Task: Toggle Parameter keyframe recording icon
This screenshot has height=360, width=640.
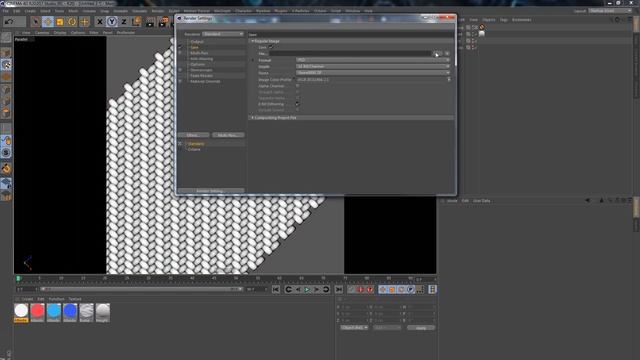Action: 411,289
